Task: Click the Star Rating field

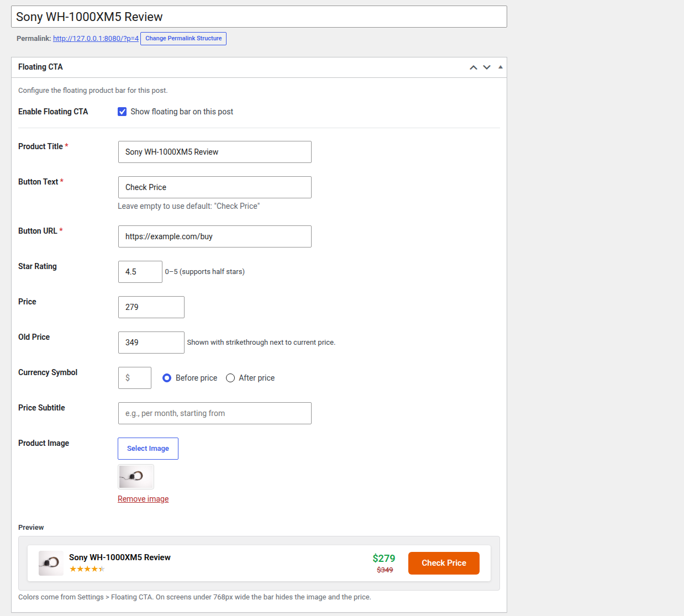Action: point(140,272)
